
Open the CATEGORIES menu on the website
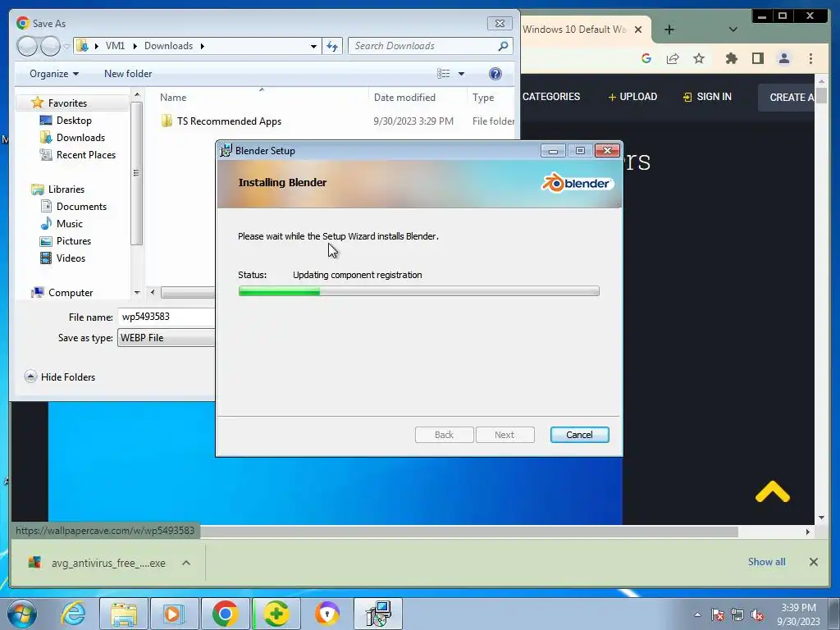[550, 97]
